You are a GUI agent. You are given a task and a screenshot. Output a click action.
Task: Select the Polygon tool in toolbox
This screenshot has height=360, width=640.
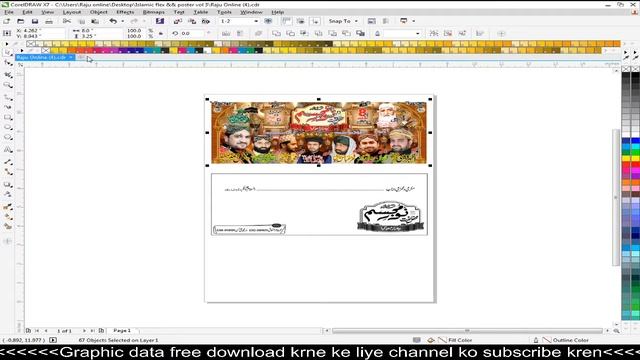8,138
